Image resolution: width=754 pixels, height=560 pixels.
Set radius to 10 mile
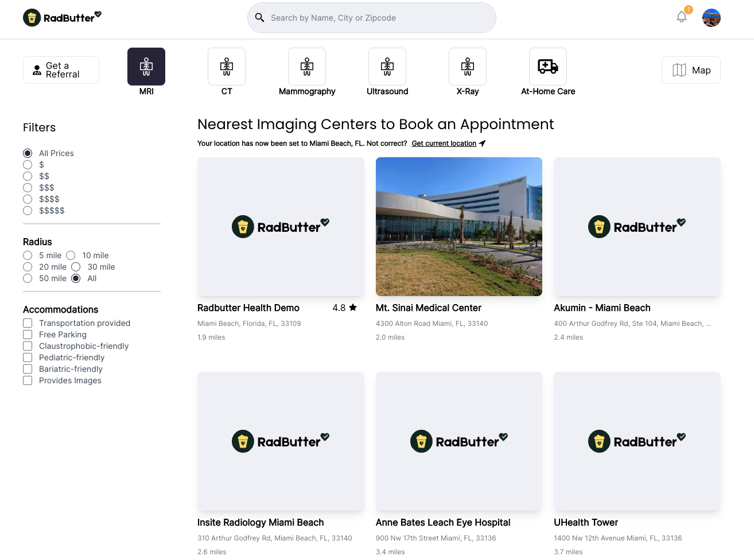point(71,255)
